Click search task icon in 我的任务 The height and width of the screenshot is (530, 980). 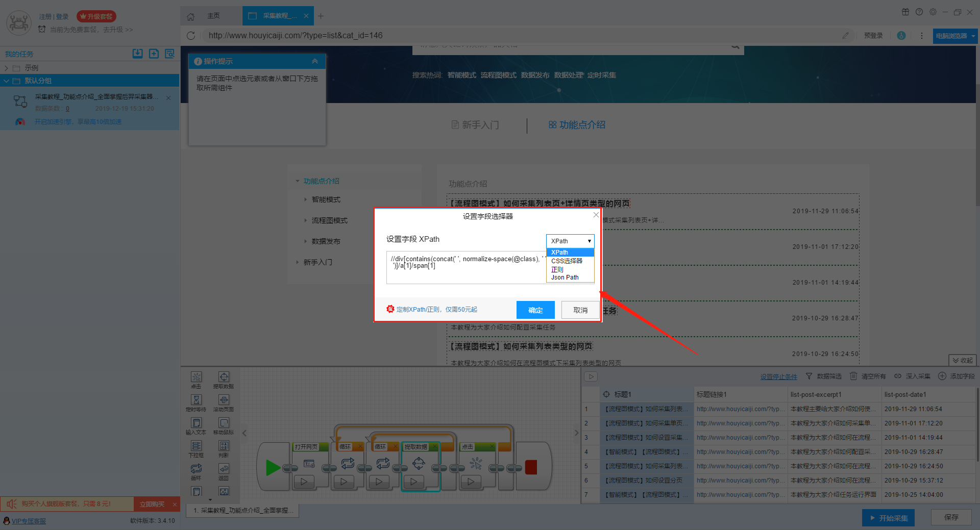(x=169, y=54)
